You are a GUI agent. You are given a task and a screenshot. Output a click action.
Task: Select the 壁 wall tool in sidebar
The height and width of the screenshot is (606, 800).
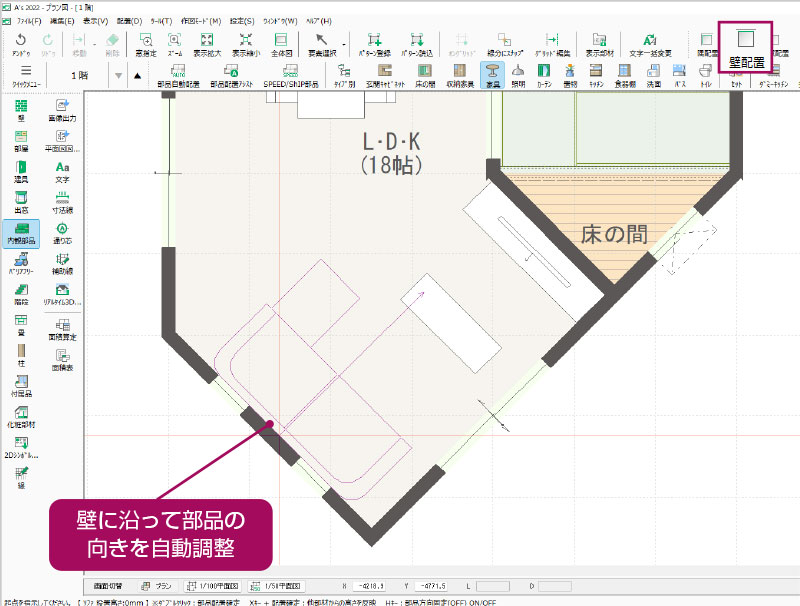point(21,111)
